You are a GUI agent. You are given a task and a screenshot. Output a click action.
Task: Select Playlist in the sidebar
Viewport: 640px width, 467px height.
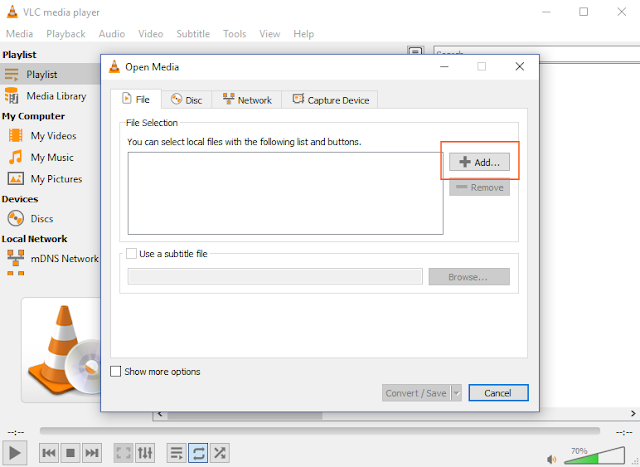point(50,74)
